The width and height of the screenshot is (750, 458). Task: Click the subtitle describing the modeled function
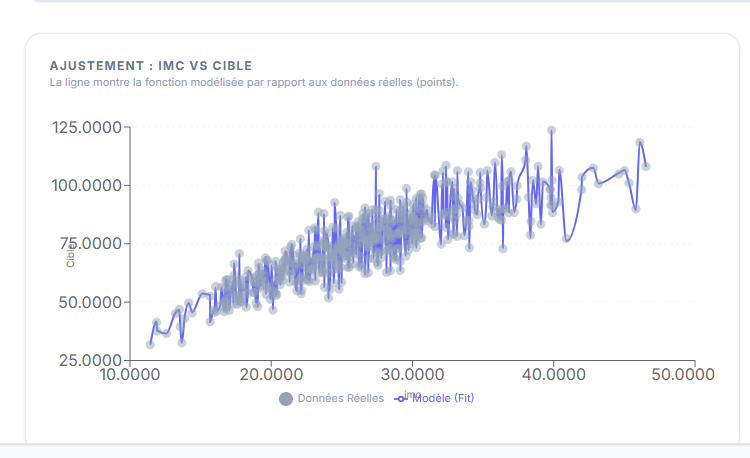click(x=253, y=82)
